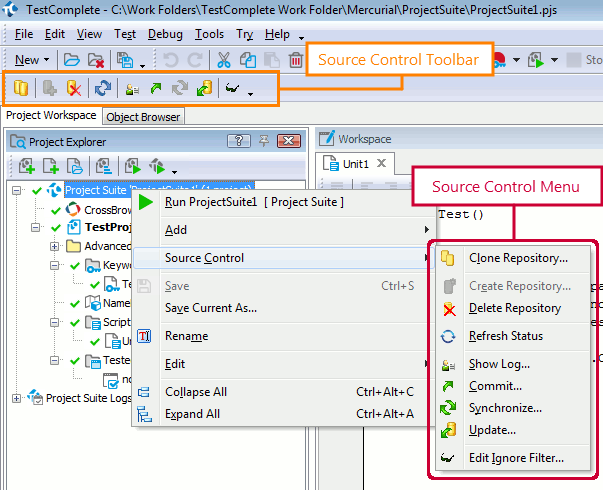Click the Create Repository toolbar icon

pyautogui.click(x=49, y=88)
